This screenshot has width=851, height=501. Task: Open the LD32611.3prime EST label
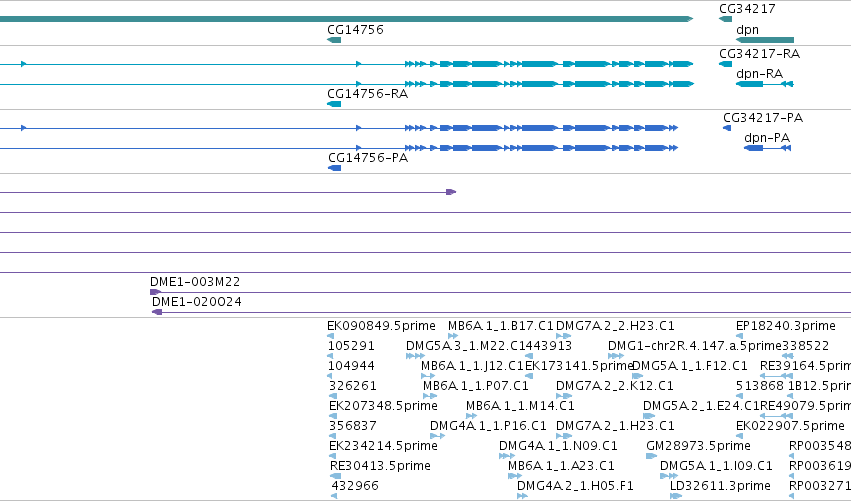(x=720, y=486)
